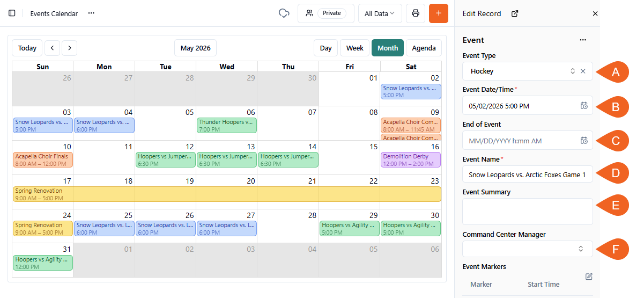The image size is (644, 298).
Task: Open Snow Leopards event on May 26
Action: pos(165,229)
